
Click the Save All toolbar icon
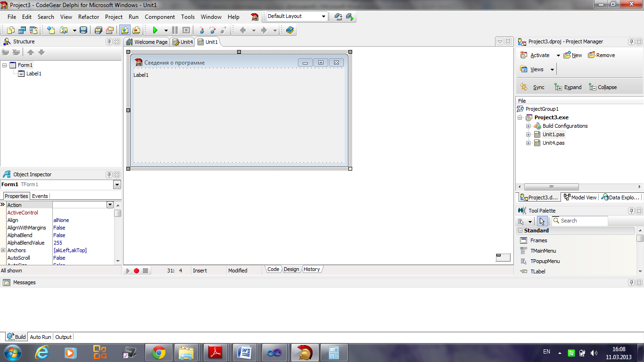99,30
